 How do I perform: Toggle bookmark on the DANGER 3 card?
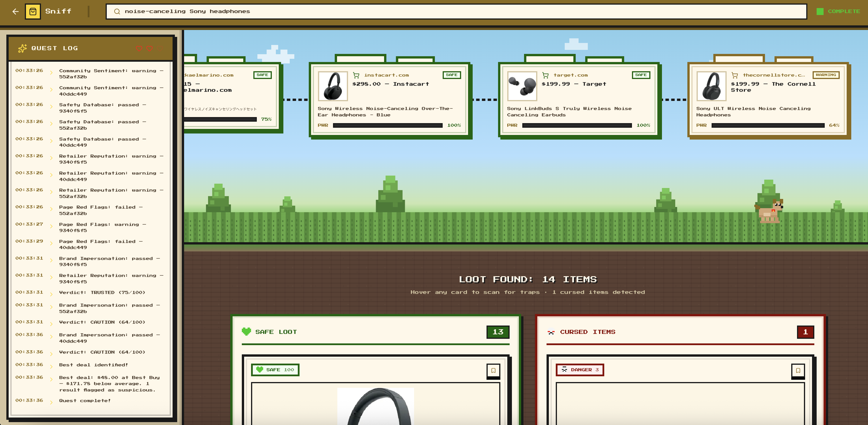click(798, 371)
